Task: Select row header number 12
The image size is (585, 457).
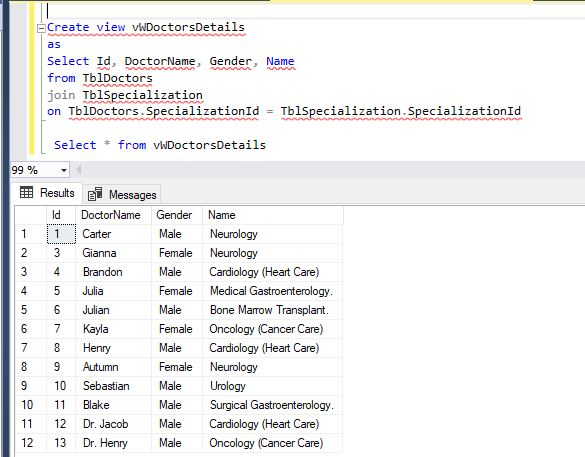Action: click(x=31, y=443)
